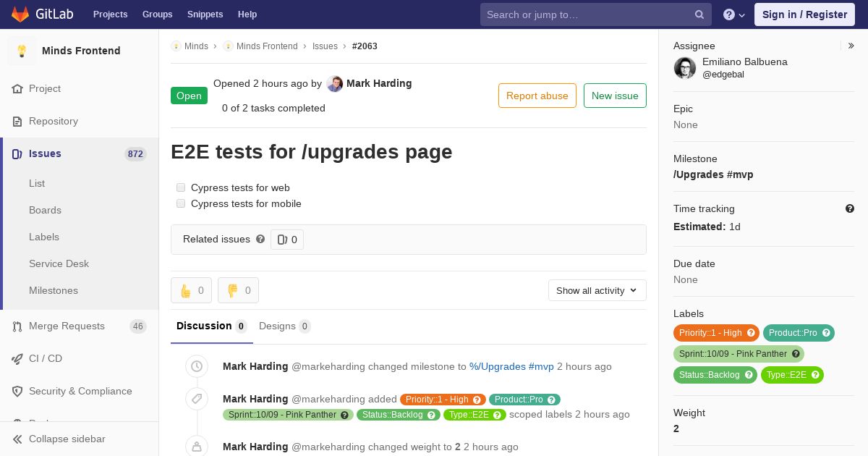Open the Boards sidebar item

[45, 210]
